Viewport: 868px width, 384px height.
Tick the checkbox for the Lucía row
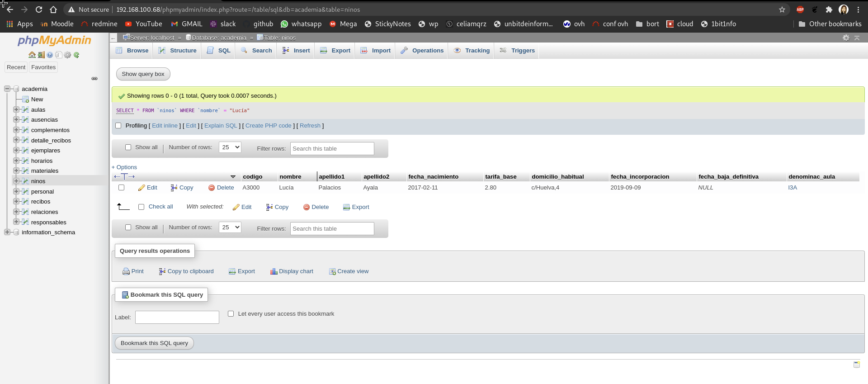point(121,188)
